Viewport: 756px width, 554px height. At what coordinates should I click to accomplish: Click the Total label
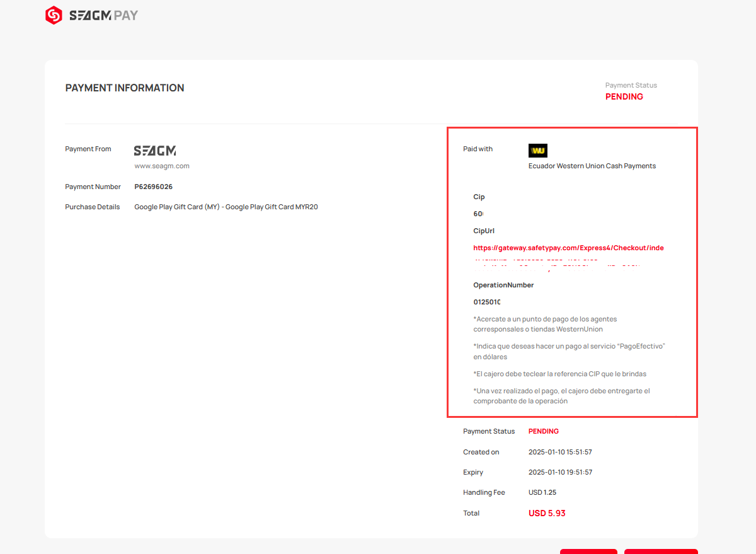coord(471,513)
